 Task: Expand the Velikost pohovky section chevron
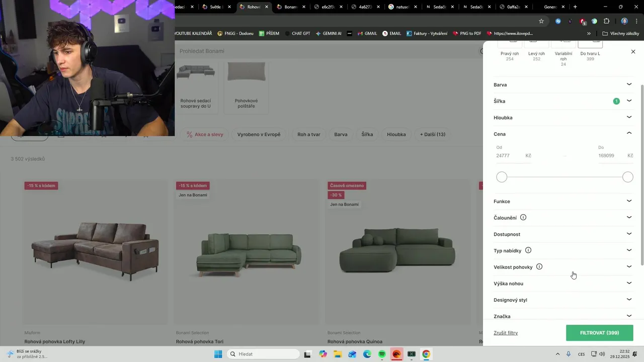point(629,266)
